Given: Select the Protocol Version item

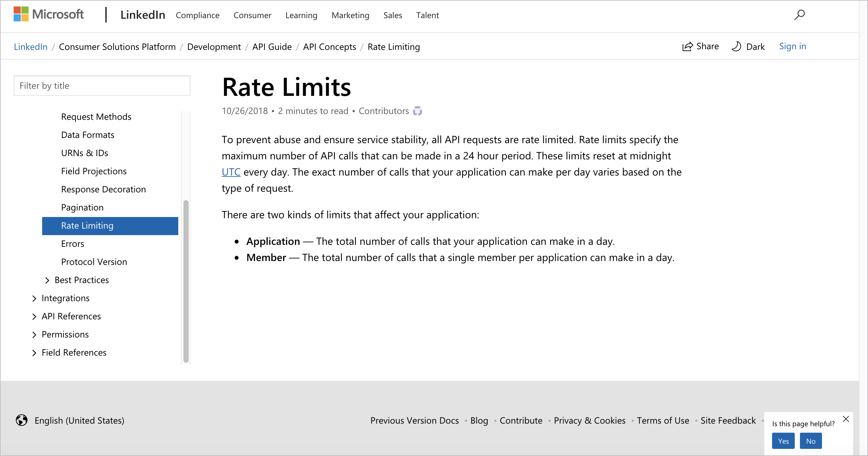Looking at the screenshot, I should pyautogui.click(x=93, y=261).
